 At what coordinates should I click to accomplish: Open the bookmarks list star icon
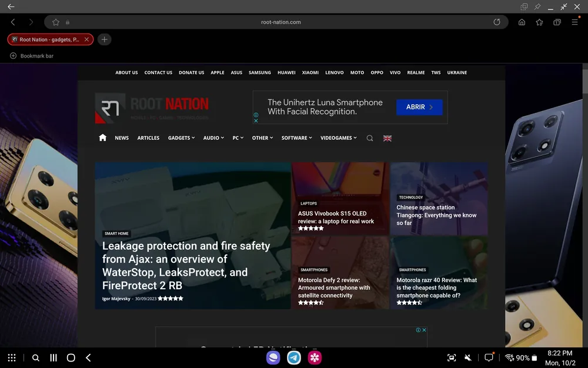click(x=540, y=22)
